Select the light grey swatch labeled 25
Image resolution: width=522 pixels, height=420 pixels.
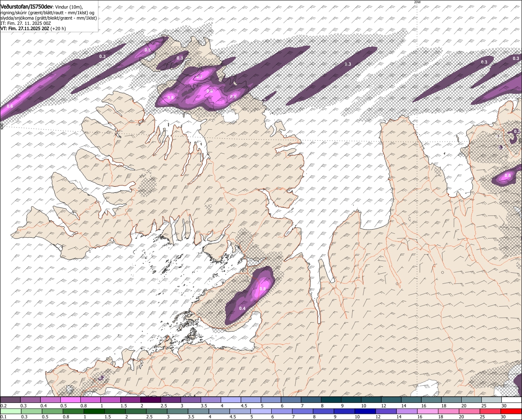pyautogui.click(x=492, y=400)
